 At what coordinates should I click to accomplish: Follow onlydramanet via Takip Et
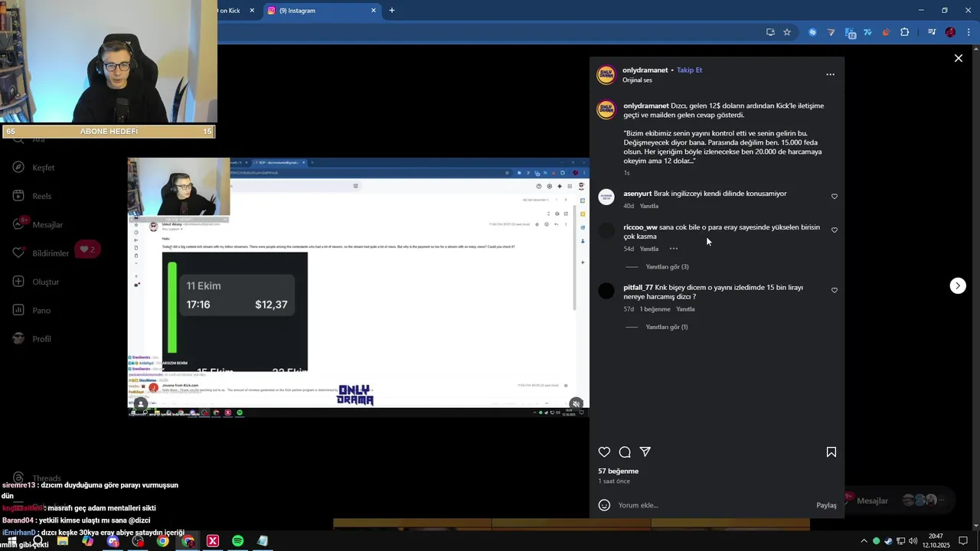point(689,70)
